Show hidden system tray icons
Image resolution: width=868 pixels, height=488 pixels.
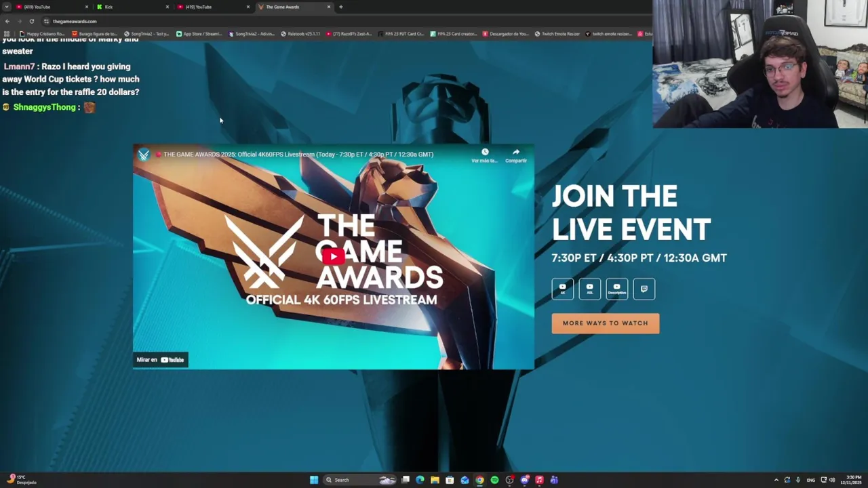tap(776, 480)
